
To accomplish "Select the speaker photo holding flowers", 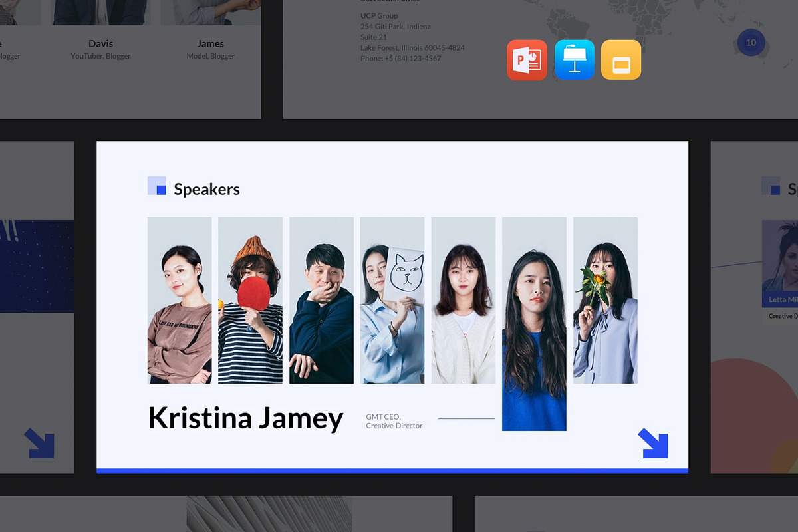I will coord(605,301).
